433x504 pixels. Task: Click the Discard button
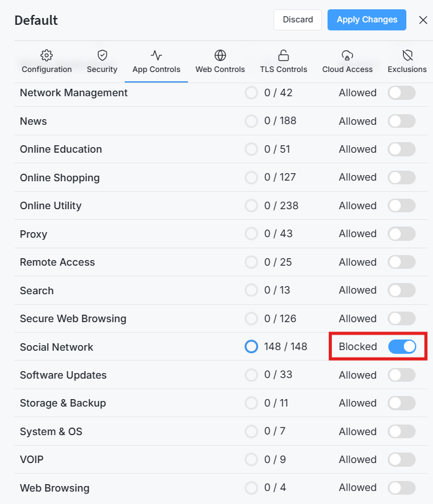coord(298,20)
